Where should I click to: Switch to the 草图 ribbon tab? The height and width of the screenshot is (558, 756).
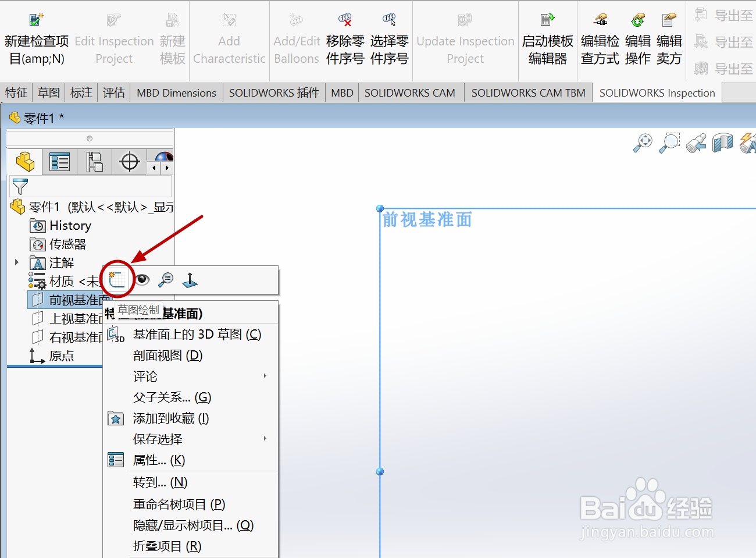point(49,93)
